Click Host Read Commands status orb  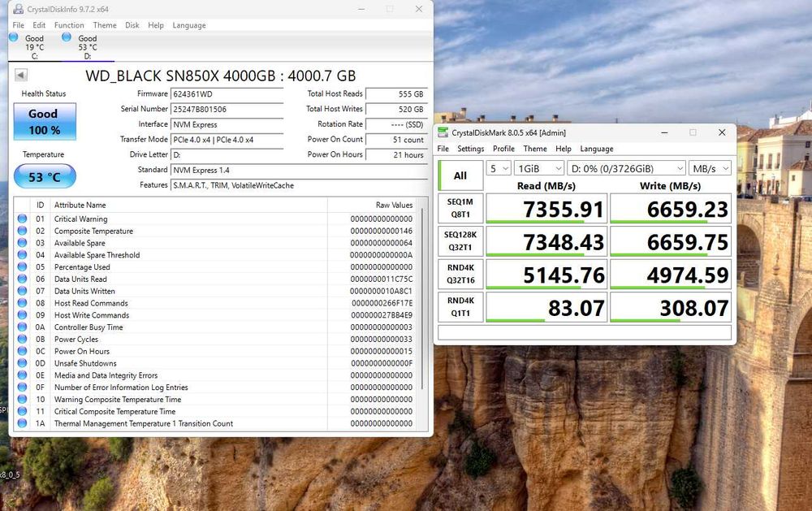(22, 303)
